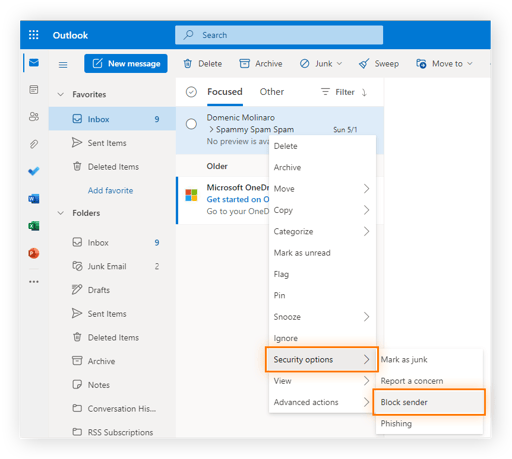Open the Archive folder in folder list
The height and width of the screenshot is (459, 512).
coord(112,361)
